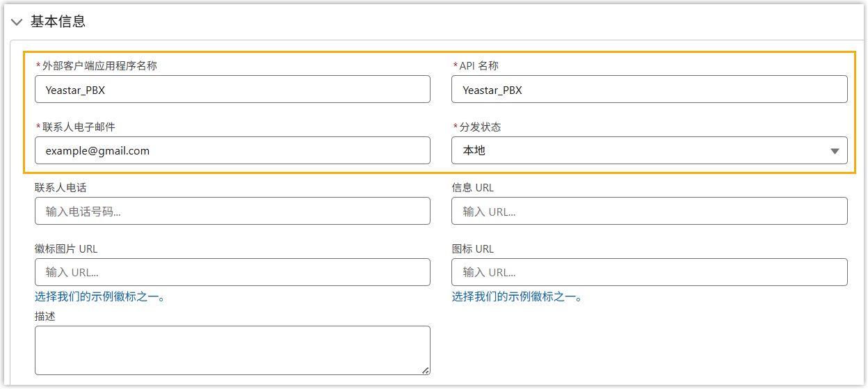The image size is (868, 389).
Task: Open sample logo link under 徽标图片 URL
Action: click(x=100, y=297)
